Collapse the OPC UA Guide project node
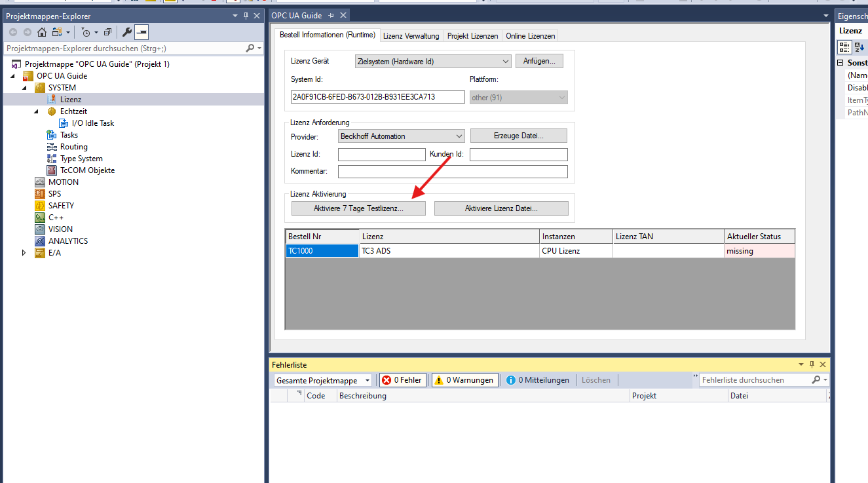This screenshot has width=868, height=483. pos(13,76)
